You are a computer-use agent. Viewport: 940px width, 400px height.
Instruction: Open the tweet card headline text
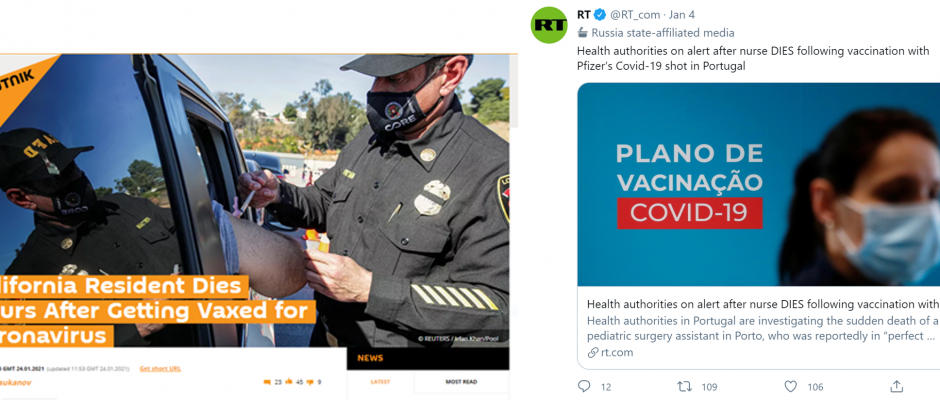[763, 304]
